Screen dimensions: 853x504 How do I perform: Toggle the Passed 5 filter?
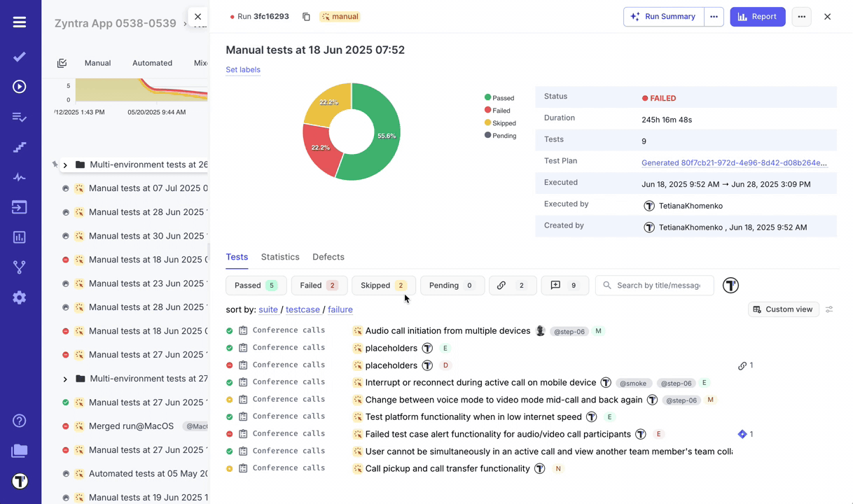(256, 286)
